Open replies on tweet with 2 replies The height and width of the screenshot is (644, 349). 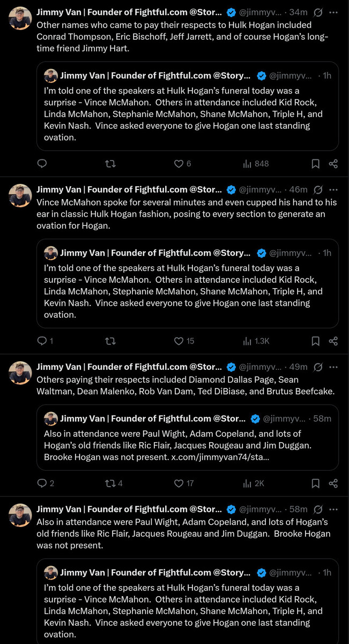[x=46, y=483]
